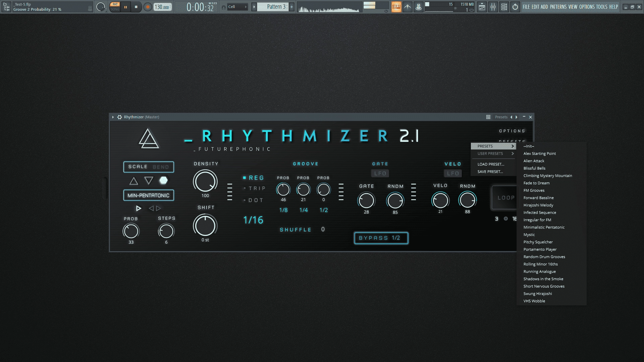Select next preset arrow in title bar

tap(517, 117)
